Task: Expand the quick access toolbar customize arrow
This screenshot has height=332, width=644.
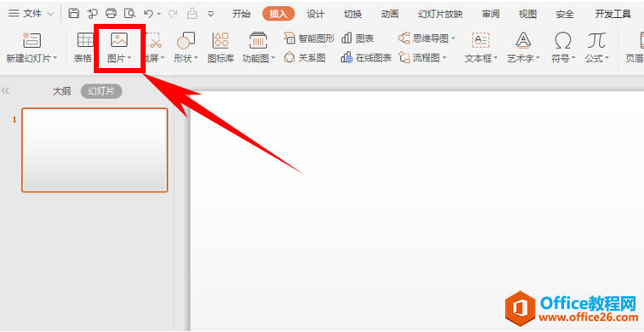Action: (x=210, y=14)
